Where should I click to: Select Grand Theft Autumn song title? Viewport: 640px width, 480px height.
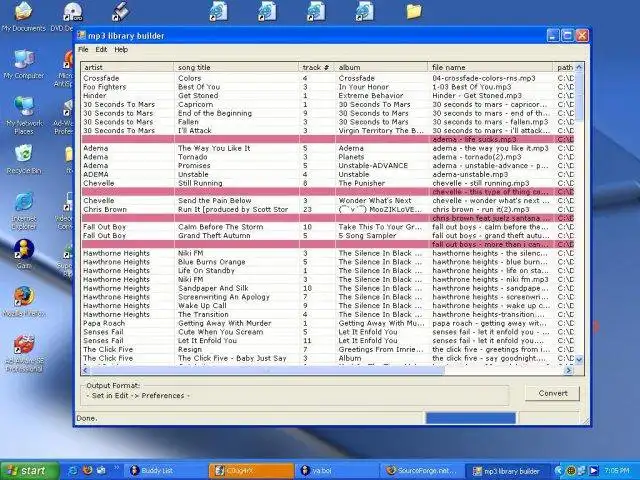(214, 236)
